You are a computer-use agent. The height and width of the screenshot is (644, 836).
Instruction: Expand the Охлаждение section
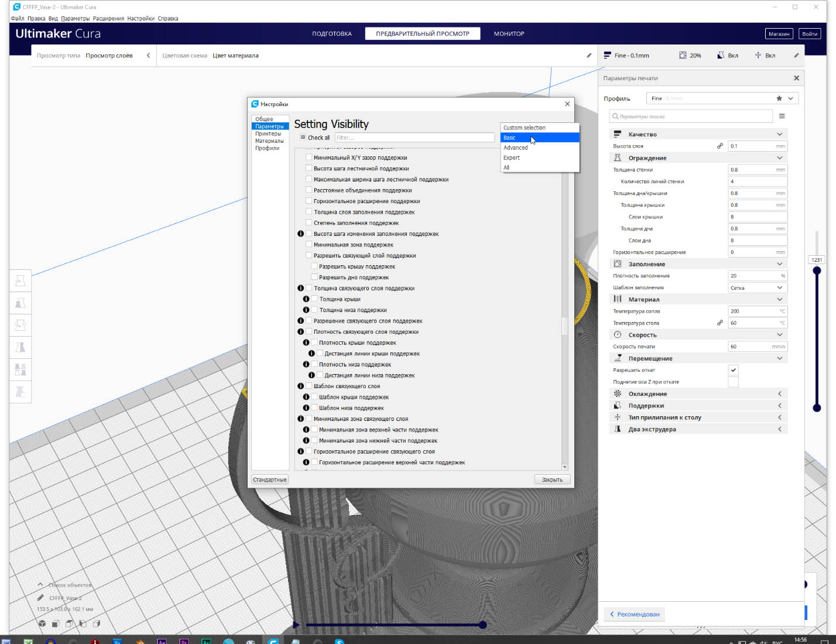(x=698, y=393)
